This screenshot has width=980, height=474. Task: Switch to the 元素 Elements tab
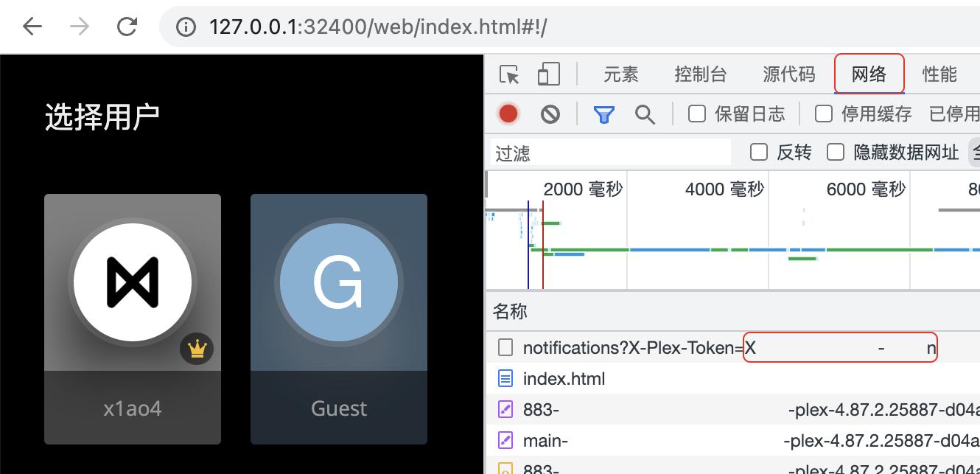coord(620,74)
